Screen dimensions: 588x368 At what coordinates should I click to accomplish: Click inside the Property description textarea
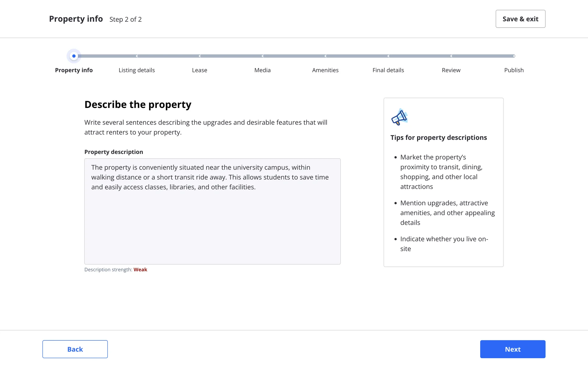[212, 221]
